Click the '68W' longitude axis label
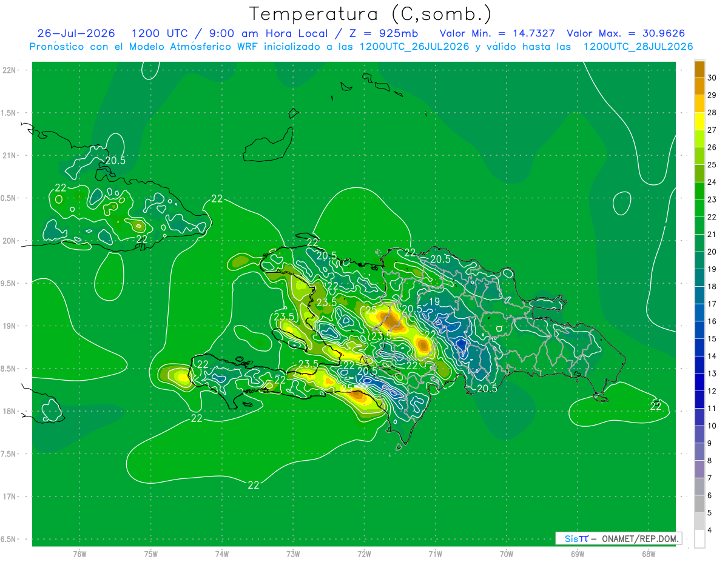Viewport: 728px width, 562px height. click(649, 554)
